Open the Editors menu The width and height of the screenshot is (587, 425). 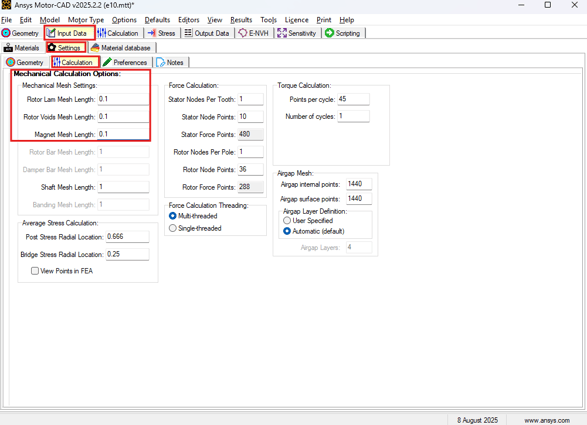(x=189, y=20)
